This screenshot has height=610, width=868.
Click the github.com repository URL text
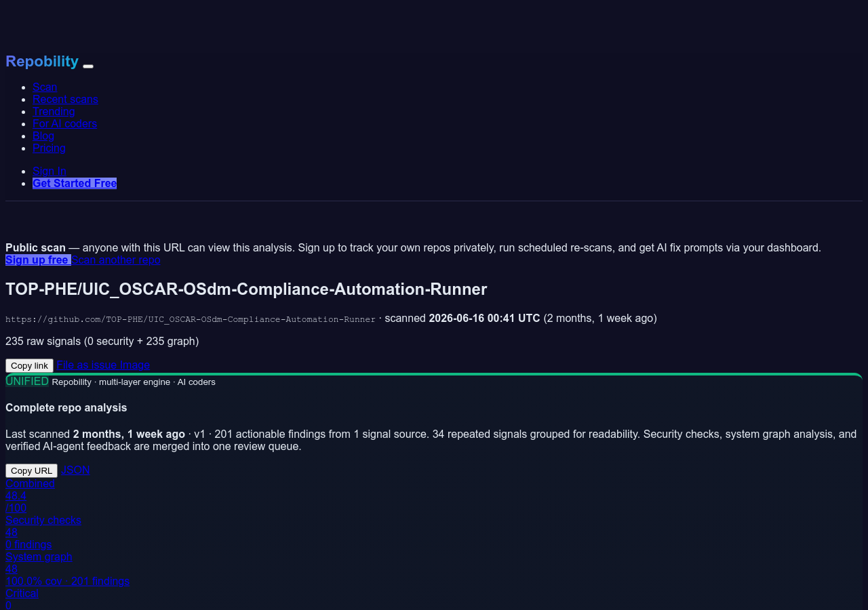tap(191, 319)
